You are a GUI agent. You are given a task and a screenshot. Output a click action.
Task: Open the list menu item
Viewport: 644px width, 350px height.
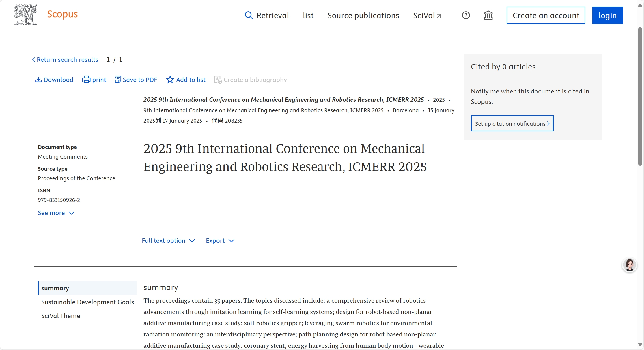point(308,15)
